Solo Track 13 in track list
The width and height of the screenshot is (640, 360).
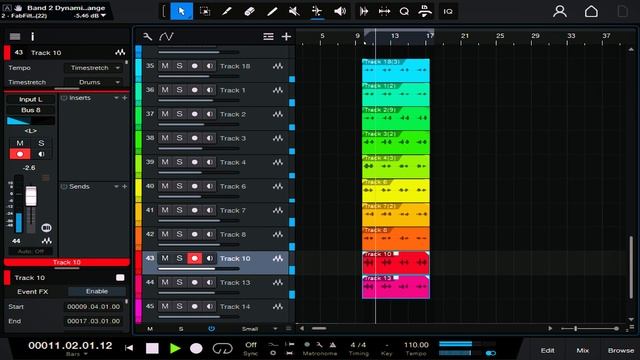click(179, 282)
